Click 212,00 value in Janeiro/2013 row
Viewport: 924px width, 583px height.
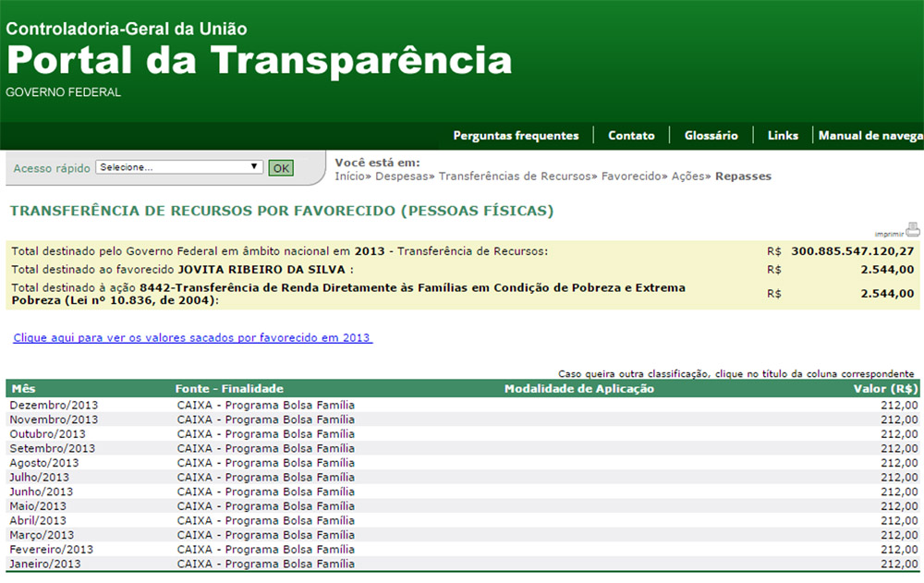(899, 565)
